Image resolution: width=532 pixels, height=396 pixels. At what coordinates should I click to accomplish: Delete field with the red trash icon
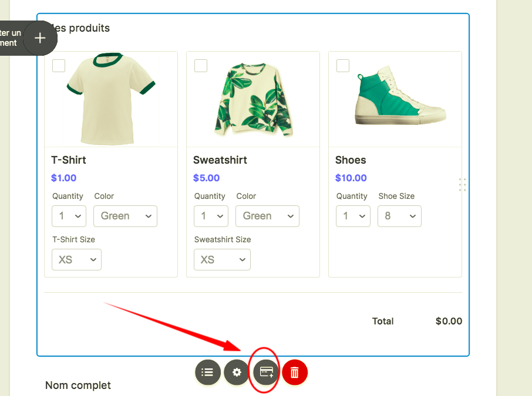(295, 372)
